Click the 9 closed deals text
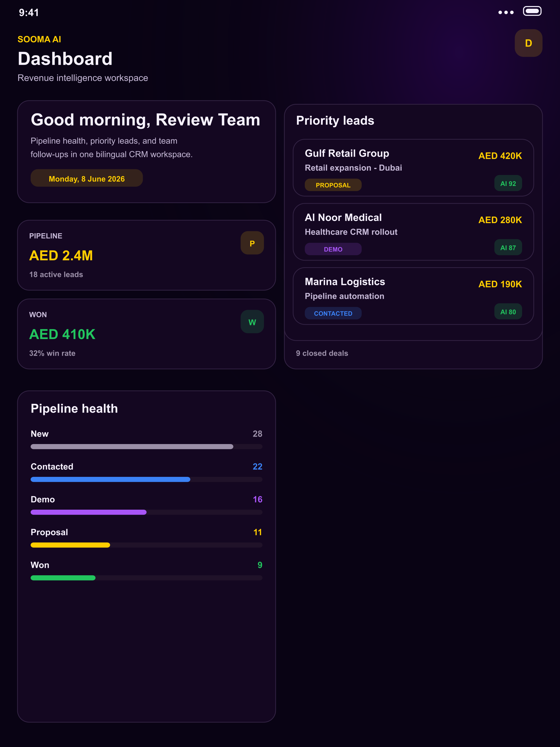Image resolution: width=560 pixels, height=747 pixels. click(322, 353)
